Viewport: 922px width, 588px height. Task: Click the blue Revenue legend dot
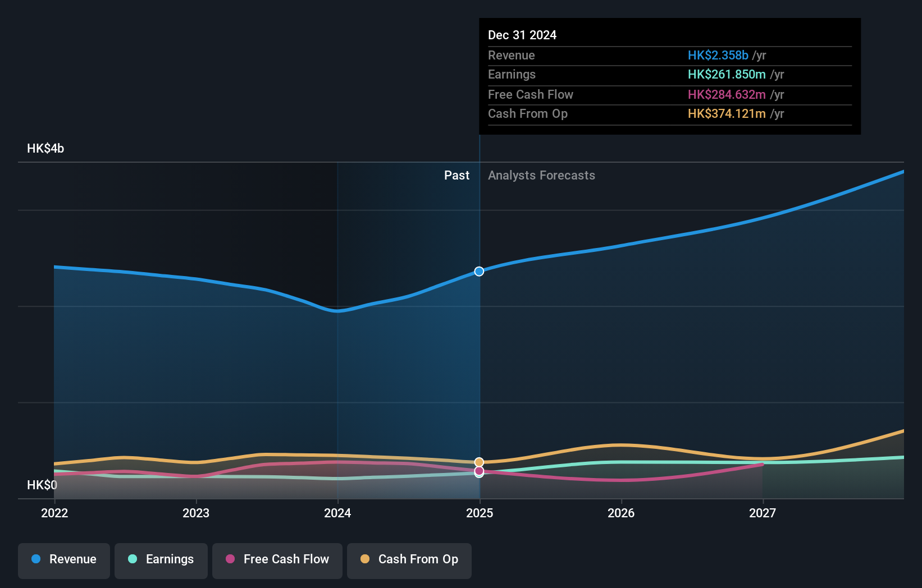click(36, 559)
